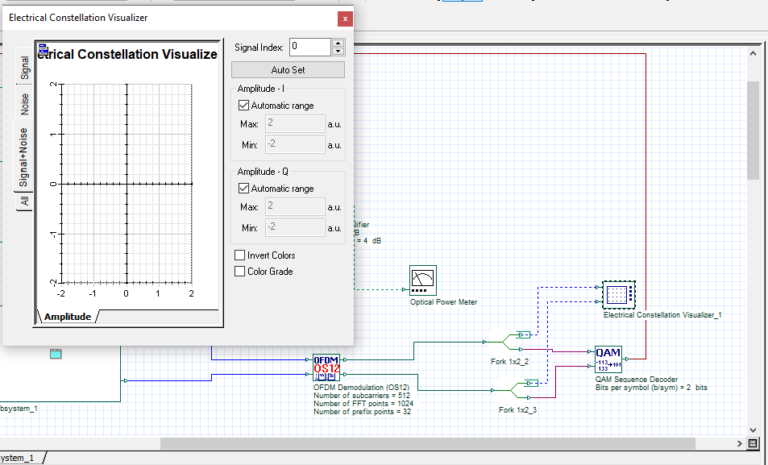Uncheck Automatic range under Amplitude - Q
This screenshot has height=465, width=768.
coord(244,188)
